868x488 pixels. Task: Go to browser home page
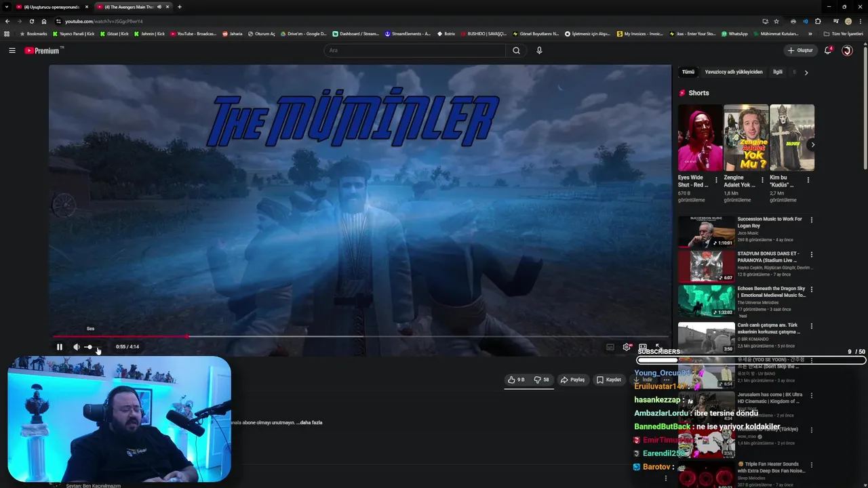[43, 21]
